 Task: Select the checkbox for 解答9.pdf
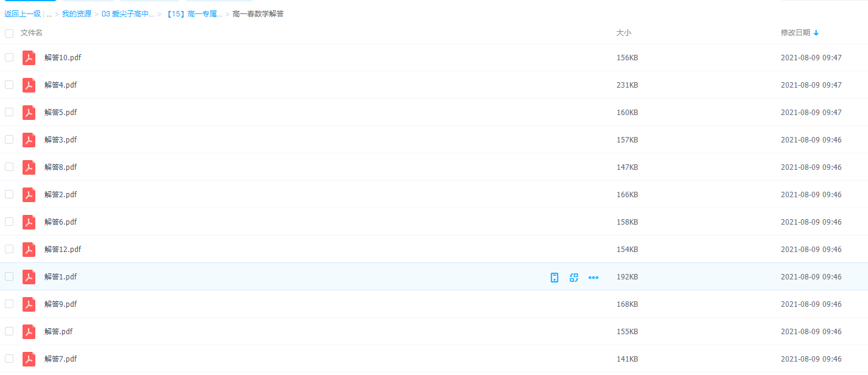click(x=9, y=304)
